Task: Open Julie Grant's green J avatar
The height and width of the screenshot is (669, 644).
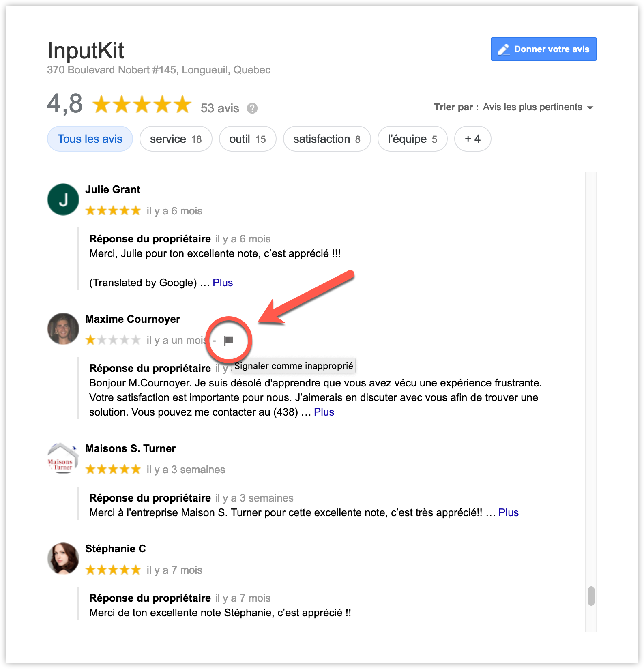Action: pos(63,199)
